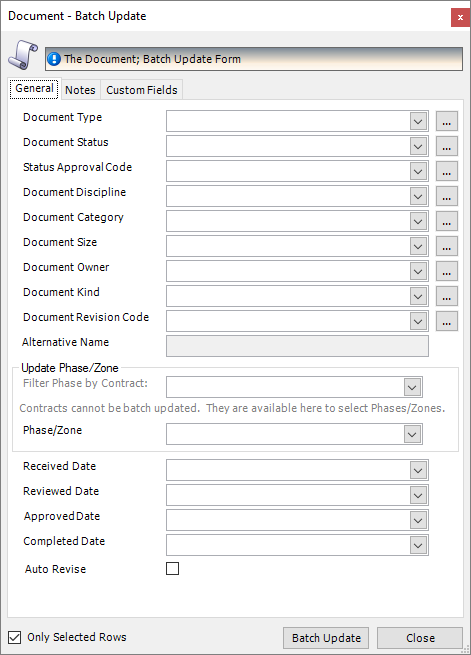Open the Approved Date picker
Screen dimensions: 471x655
point(418,520)
